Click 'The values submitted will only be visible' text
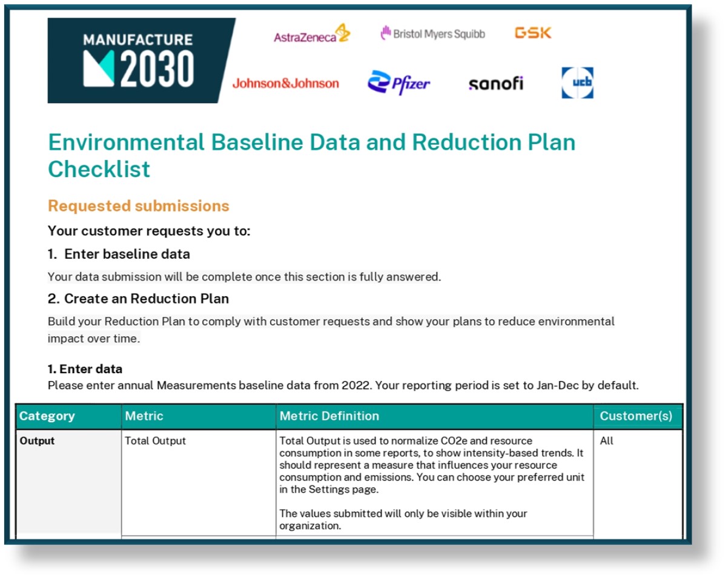Screen dimensions: 728x581 [x=403, y=519]
